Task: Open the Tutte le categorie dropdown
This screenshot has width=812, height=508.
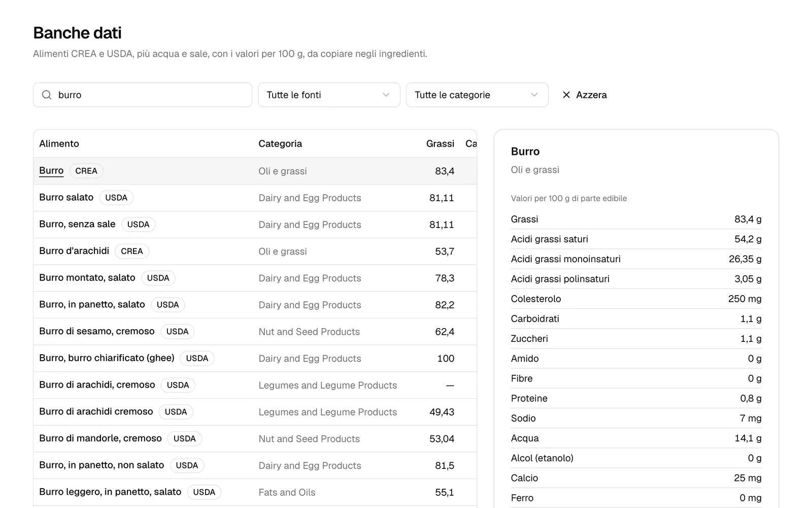Action: click(477, 95)
